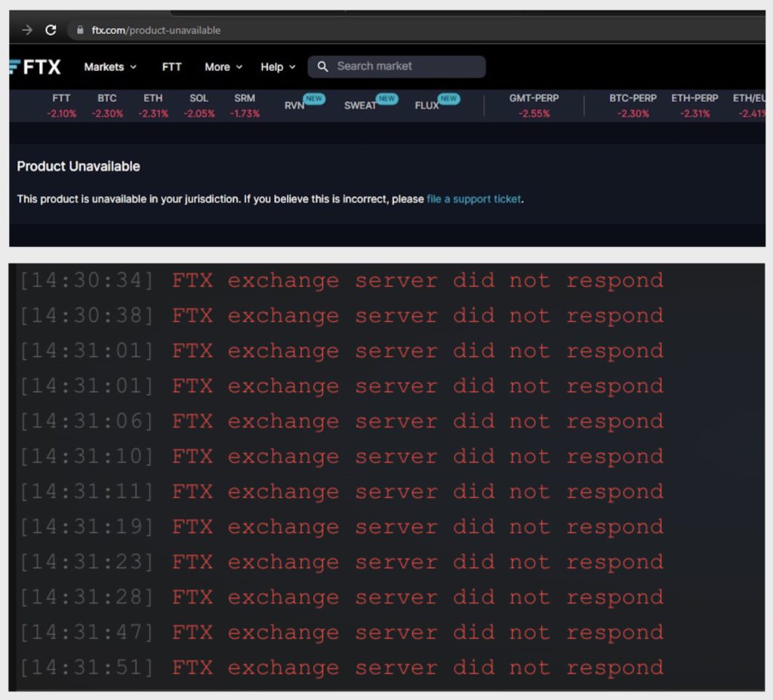Image resolution: width=773 pixels, height=700 pixels.
Task: Open GMT-PERP ticker showing -2.55%
Action: point(534,106)
